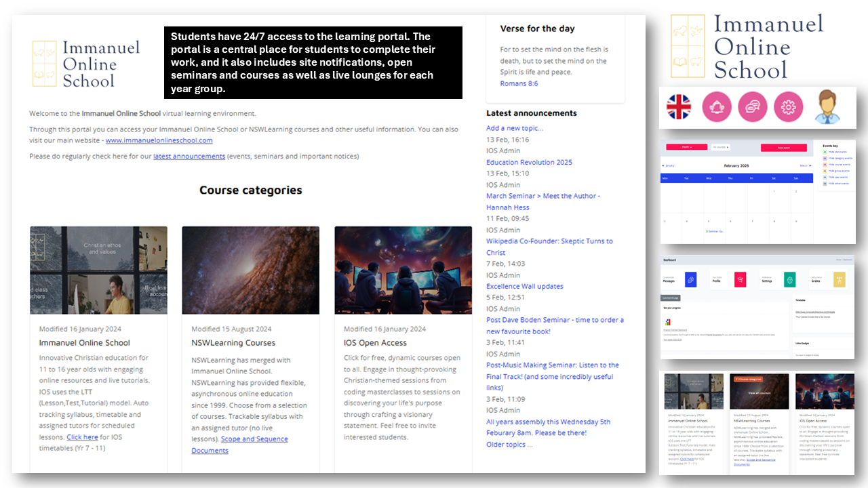Open the Excellence Wall updates announcement
Screen dimensions: 868x488
tap(525, 286)
